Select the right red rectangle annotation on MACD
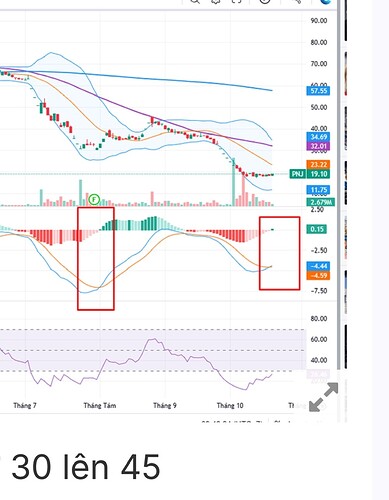 pos(279,253)
